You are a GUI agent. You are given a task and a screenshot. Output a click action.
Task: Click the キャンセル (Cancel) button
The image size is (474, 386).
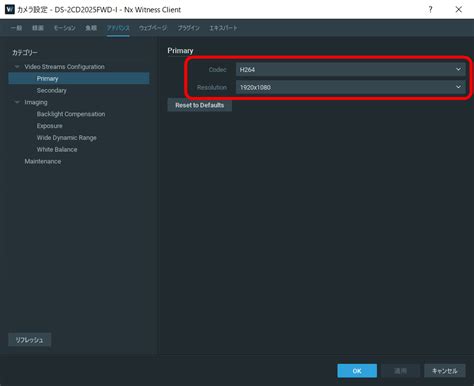click(445, 371)
